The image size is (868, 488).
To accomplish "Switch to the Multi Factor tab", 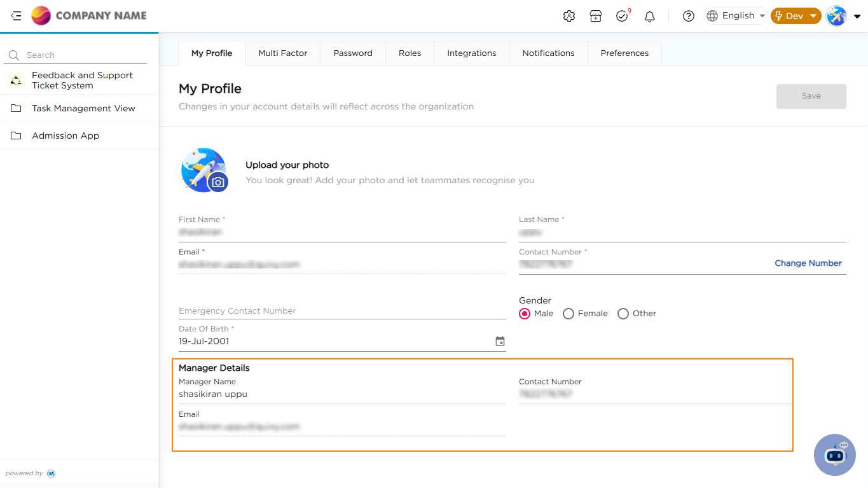I will click(282, 53).
